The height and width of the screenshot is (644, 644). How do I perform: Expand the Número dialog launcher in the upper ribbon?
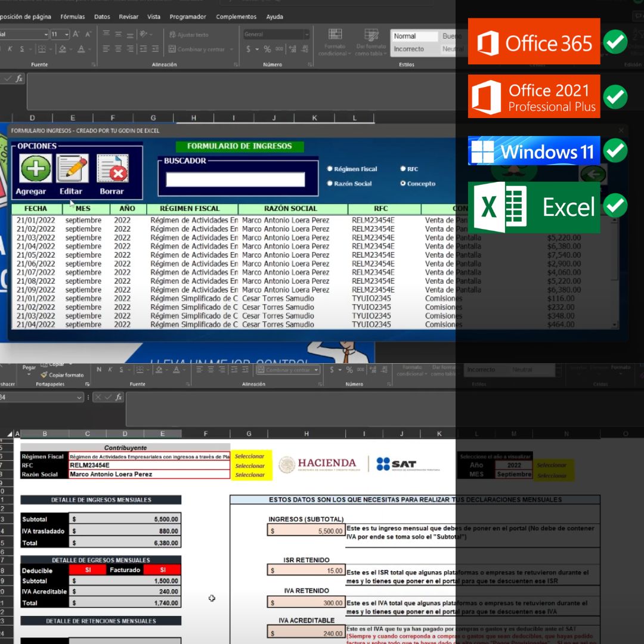click(309, 64)
